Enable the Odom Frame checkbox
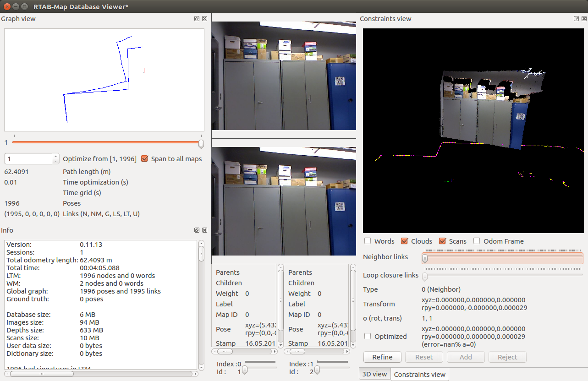The width and height of the screenshot is (588, 381). [x=477, y=241]
